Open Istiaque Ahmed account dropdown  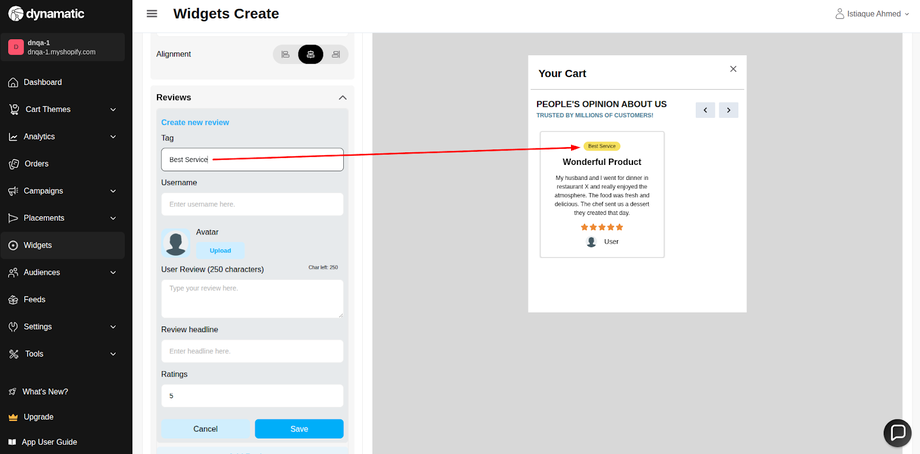[x=874, y=14]
